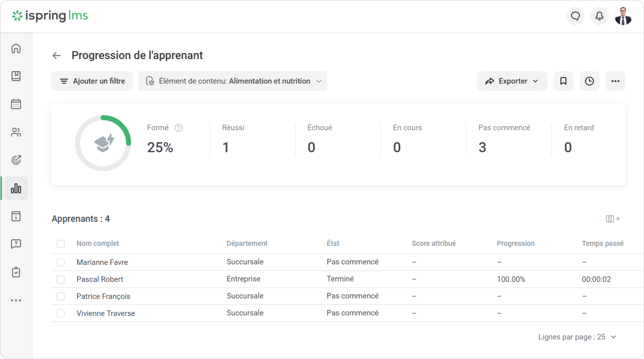The width and height of the screenshot is (644, 359).
Task: Open the user profile avatar
Action: click(623, 16)
